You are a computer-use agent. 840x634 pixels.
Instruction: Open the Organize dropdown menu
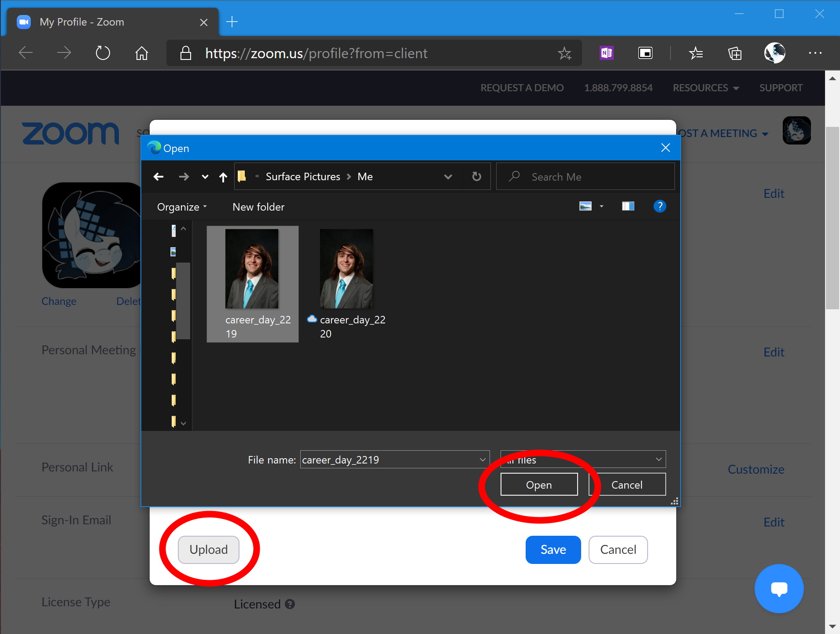click(181, 207)
